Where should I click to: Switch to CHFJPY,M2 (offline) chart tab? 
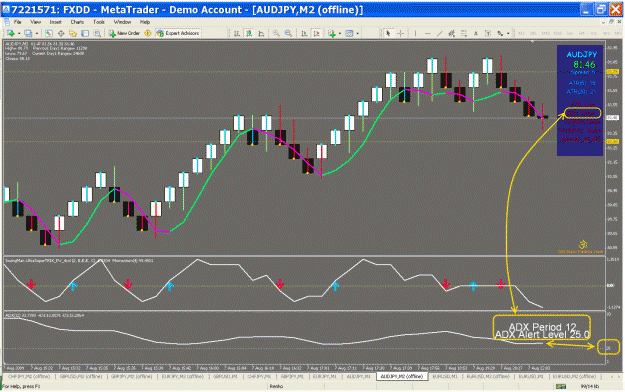(x=29, y=376)
